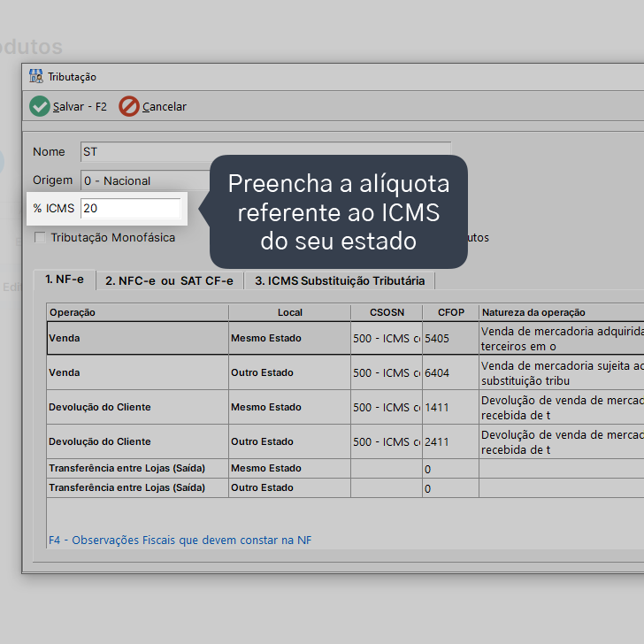
Task: Open the 3. ICMS Substituição Tributária tab
Action: point(340,280)
